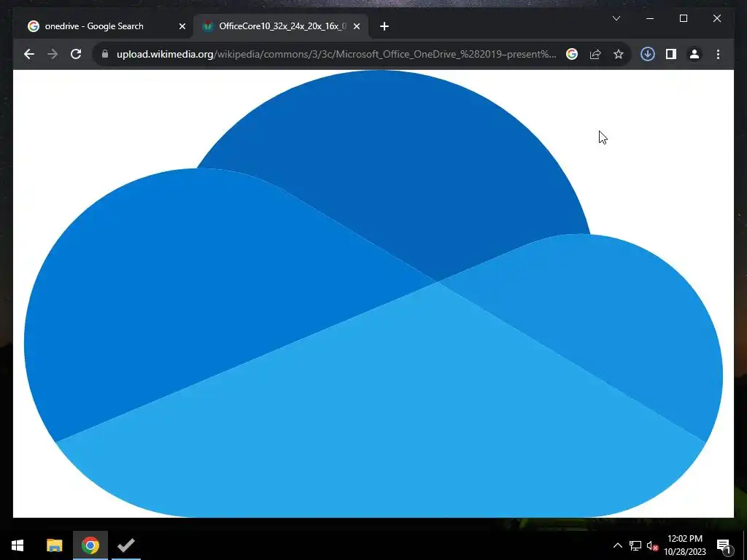The height and width of the screenshot is (560, 747).
Task: Open Chrome three-dot menu
Action: pyautogui.click(x=718, y=54)
